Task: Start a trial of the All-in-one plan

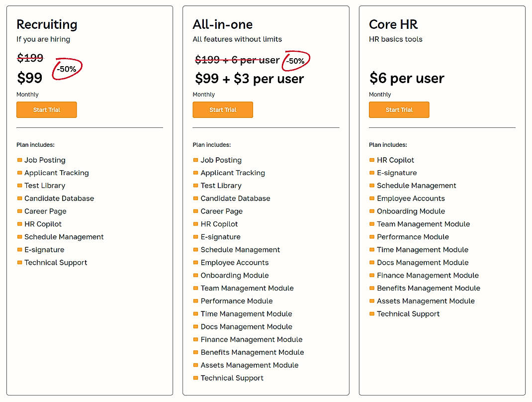Action: (222, 109)
